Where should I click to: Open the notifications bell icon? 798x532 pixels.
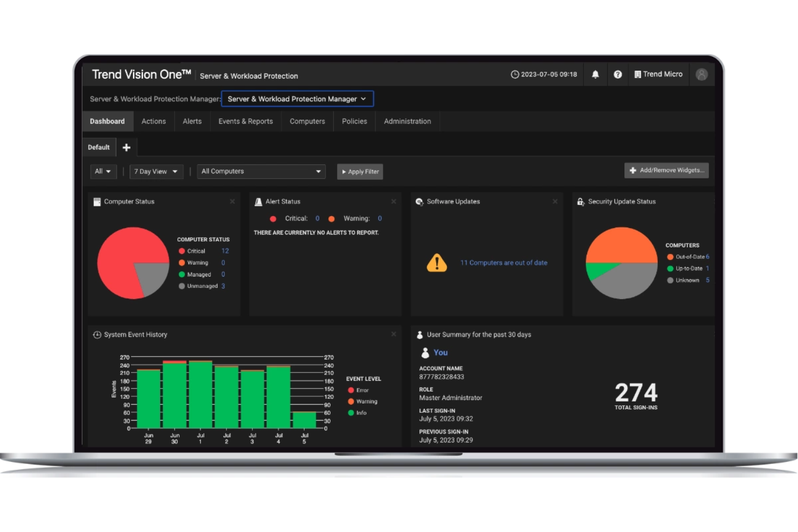click(x=595, y=74)
